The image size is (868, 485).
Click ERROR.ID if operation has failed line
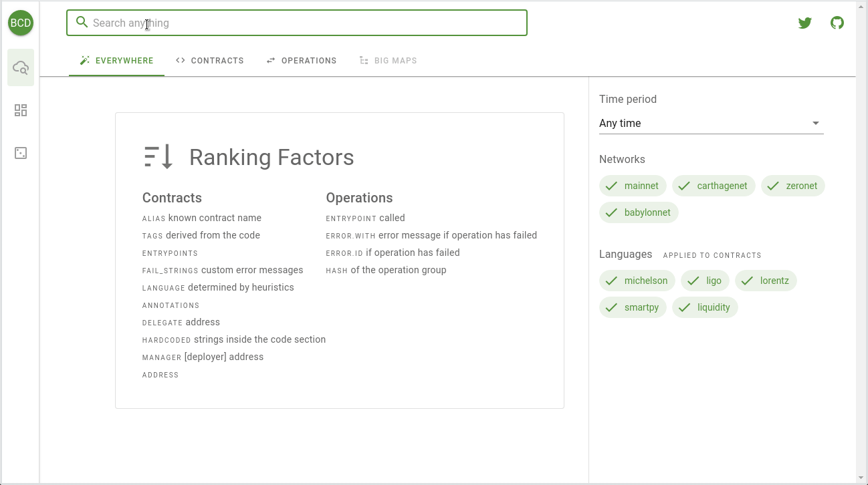point(393,253)
